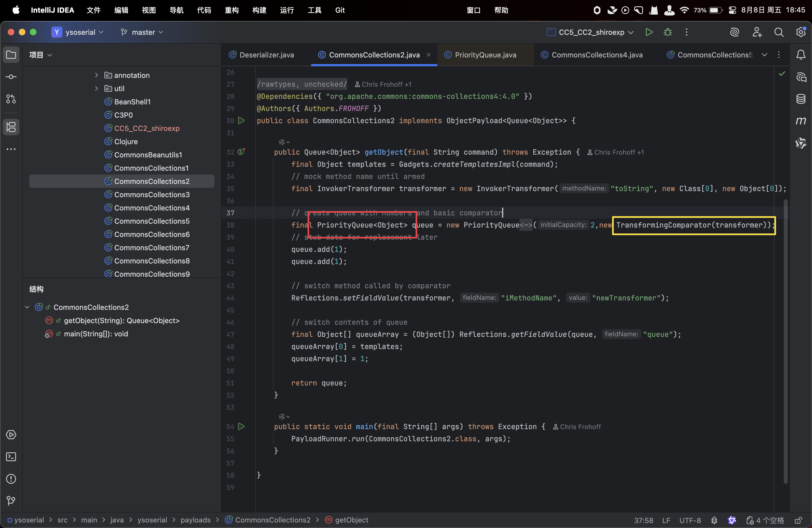This screenshot has height=528, width=812.
Task: Open the Structure tool window icon
Action: (x=11, y=127)
